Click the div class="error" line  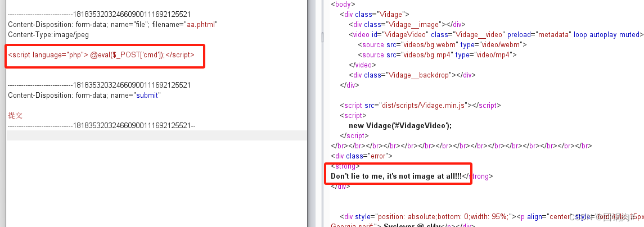pos(362,156)
